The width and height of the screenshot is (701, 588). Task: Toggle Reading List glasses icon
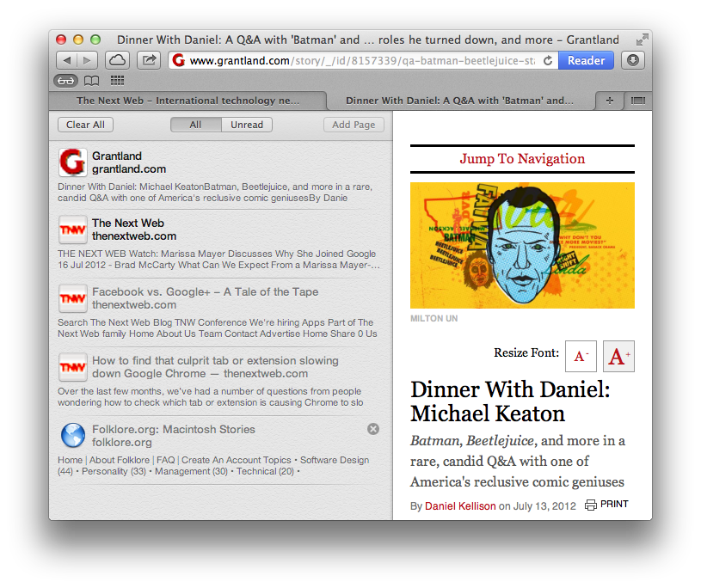[x=65, y=81]
